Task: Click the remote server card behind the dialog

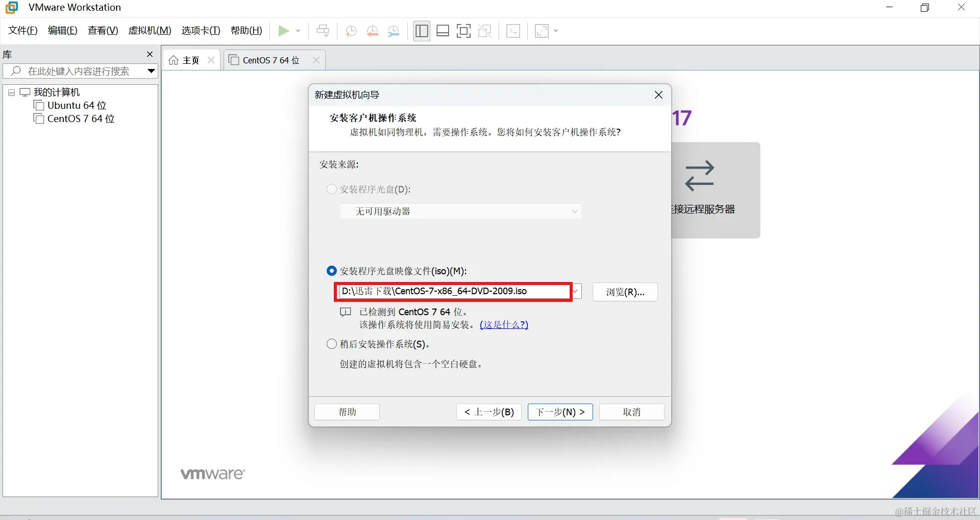Action: pyautogui.click(x=716, y=190)
